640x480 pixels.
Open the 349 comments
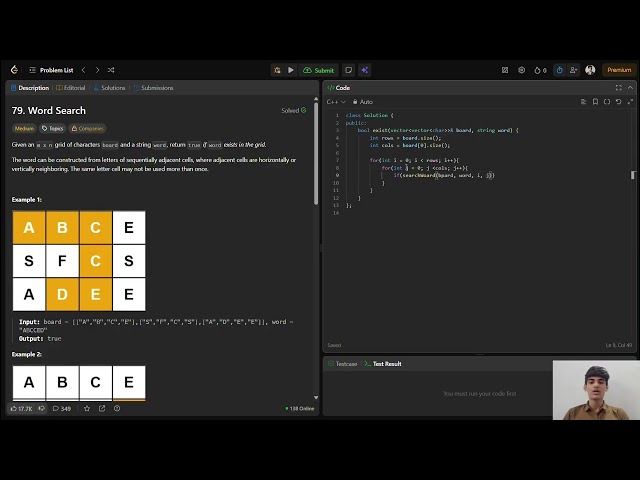point(62,409)
